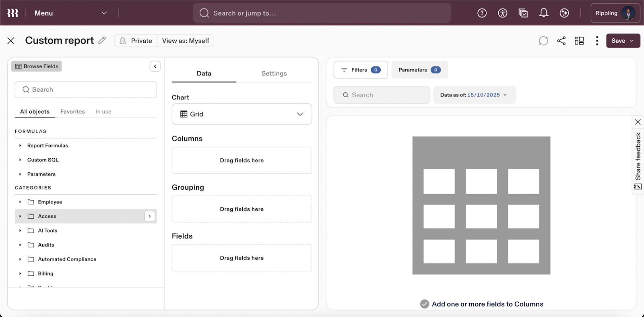This screenshot has width=644, height=317.
Task: Open the help question mark icon
Action: (x=482, y=13)
